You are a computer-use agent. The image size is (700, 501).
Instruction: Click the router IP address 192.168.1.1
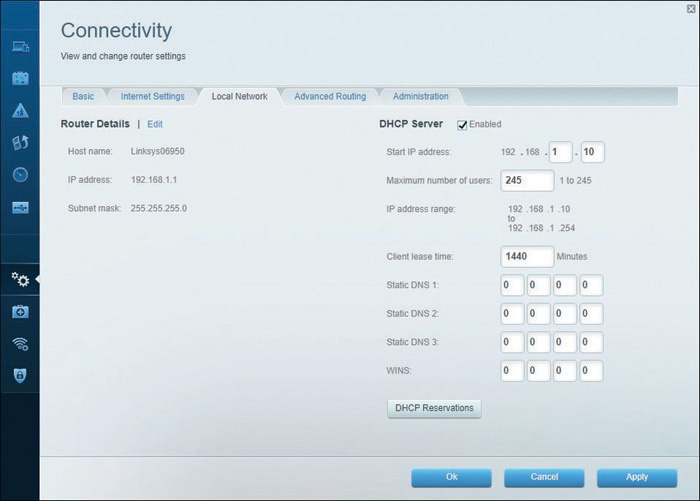click(154, 180)
